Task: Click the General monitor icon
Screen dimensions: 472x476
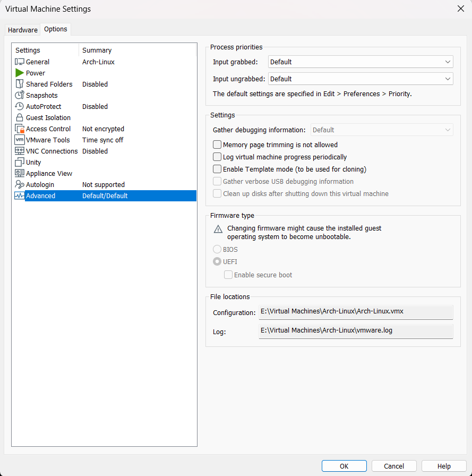Action: [20, 62]
